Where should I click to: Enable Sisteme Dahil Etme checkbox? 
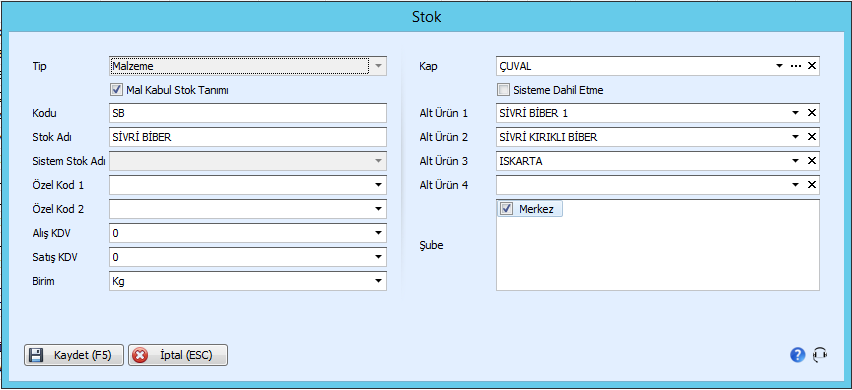pos(504,90)
